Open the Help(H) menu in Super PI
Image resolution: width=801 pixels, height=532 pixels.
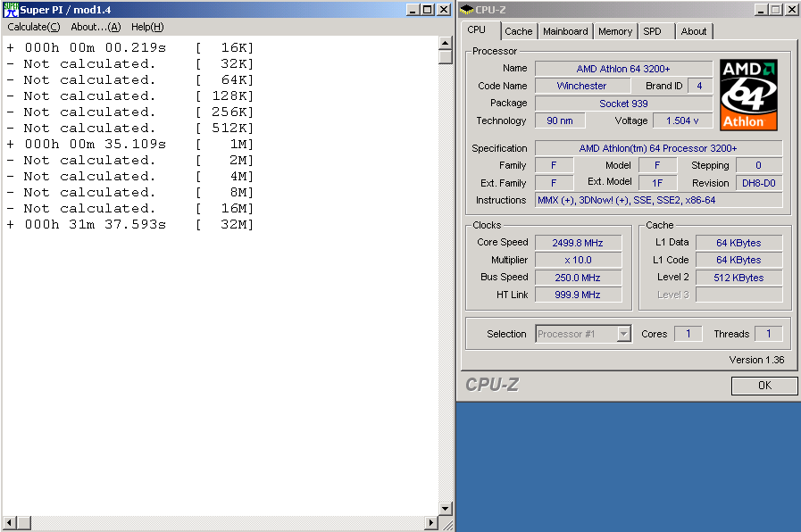click(x=147, y=27)
